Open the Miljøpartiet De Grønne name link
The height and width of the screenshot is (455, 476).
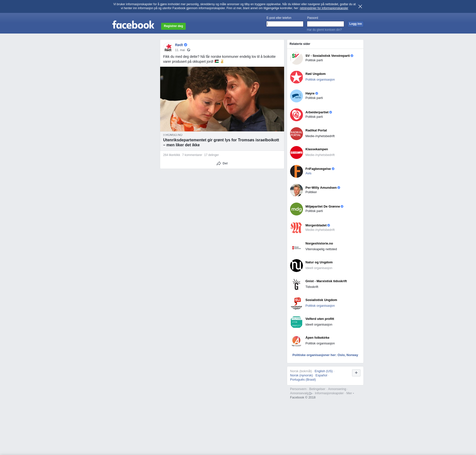323,207
